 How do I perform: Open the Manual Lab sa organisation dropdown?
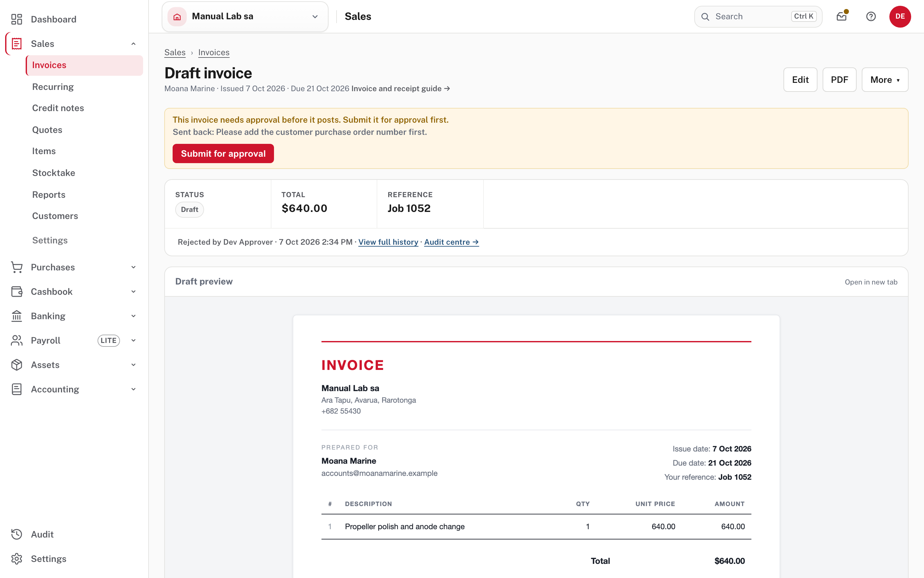coord(245,16)
